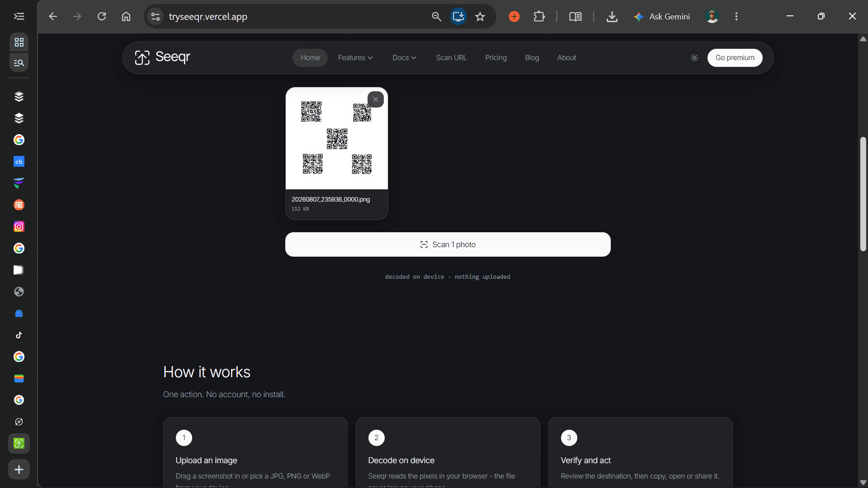Open the Instagram tab in sidebar

[19, 227]
